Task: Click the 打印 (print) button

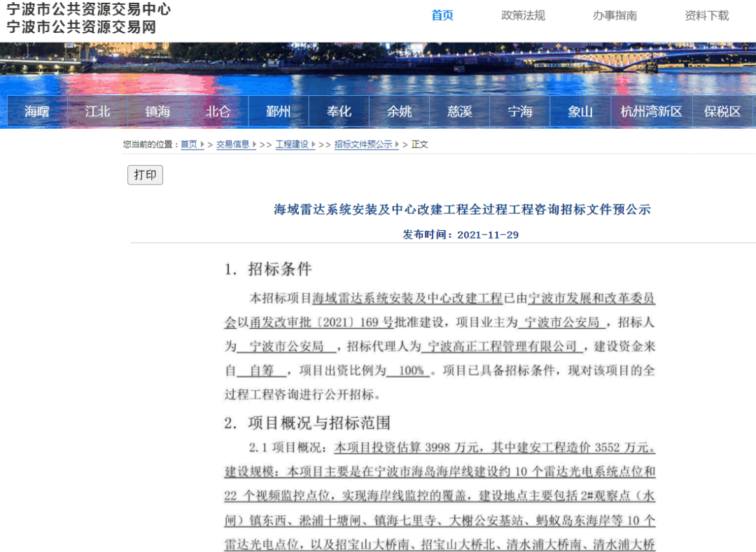Action: pyautogui.click(x=145, y=175)
